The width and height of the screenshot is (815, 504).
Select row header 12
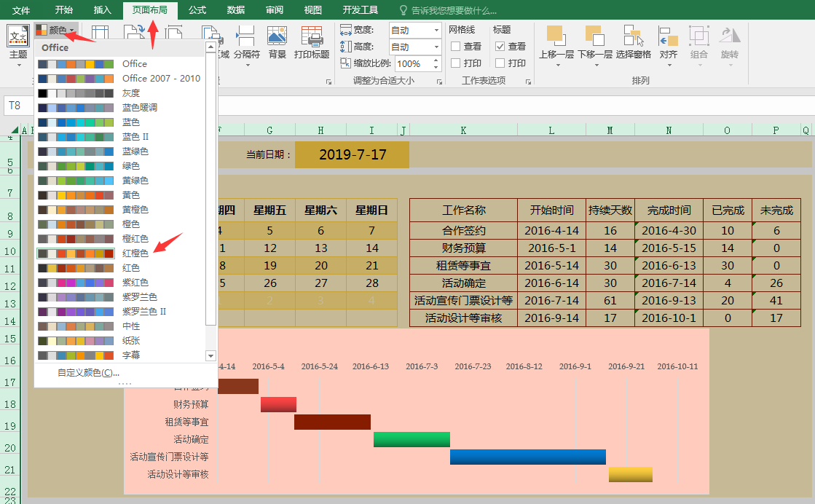point(10,286)
